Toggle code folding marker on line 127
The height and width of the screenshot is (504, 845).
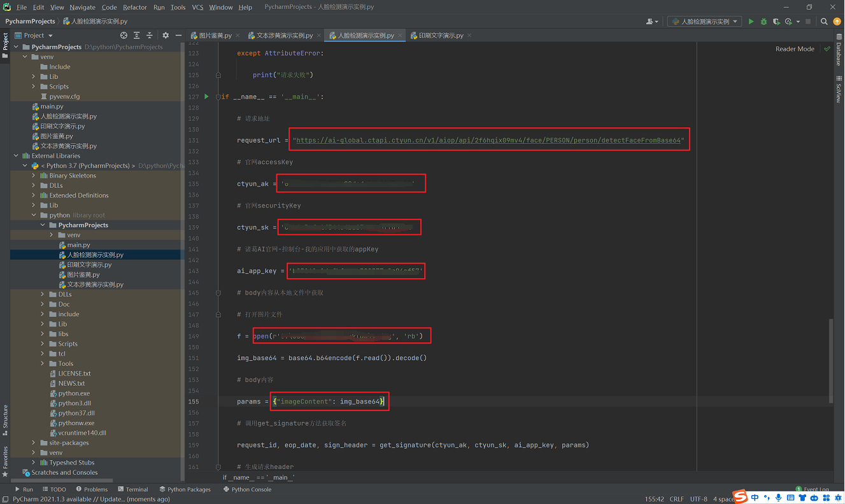point(218,97)
